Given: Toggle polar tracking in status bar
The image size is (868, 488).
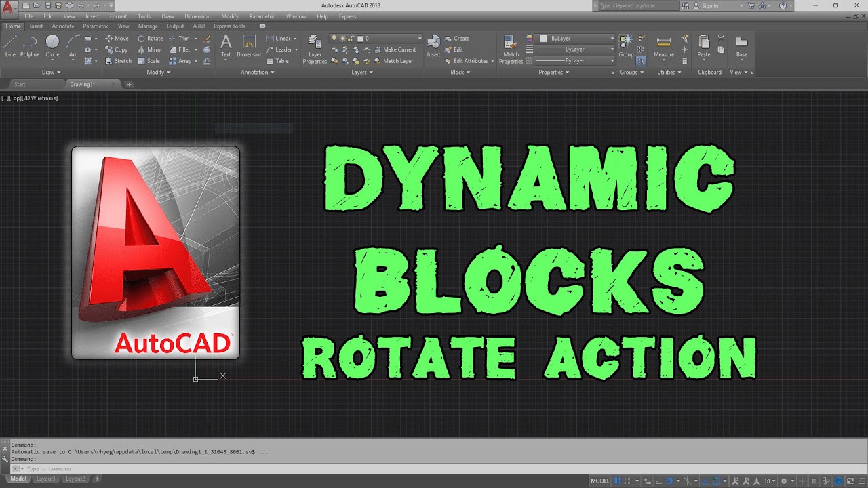Looking at the screenshot, I should [669, 481].
